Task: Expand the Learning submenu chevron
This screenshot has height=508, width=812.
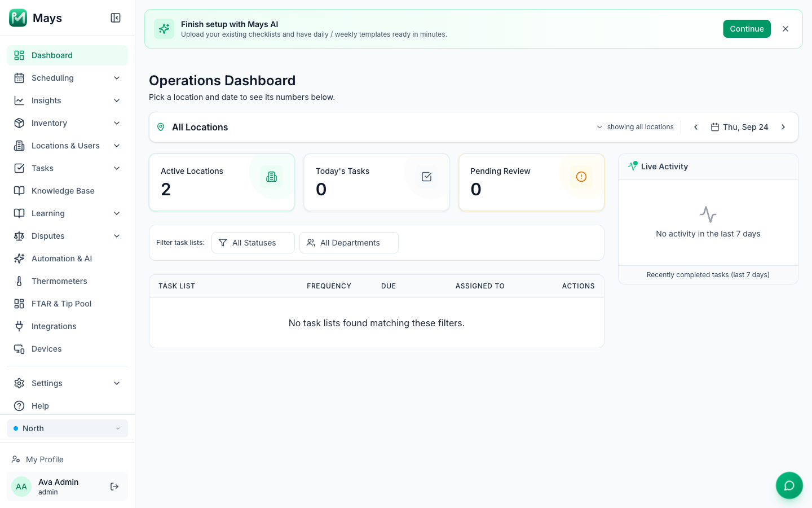Action: [117, 213]
